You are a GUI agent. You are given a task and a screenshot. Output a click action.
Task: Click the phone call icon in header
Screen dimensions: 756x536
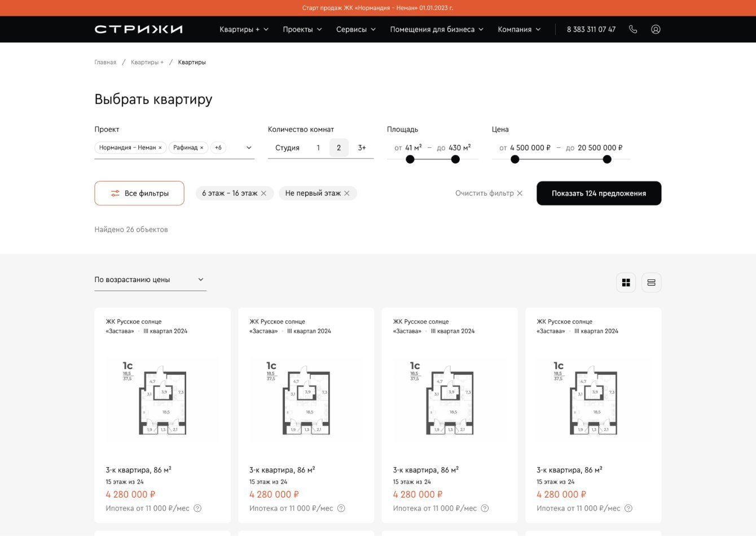(633, 29)
